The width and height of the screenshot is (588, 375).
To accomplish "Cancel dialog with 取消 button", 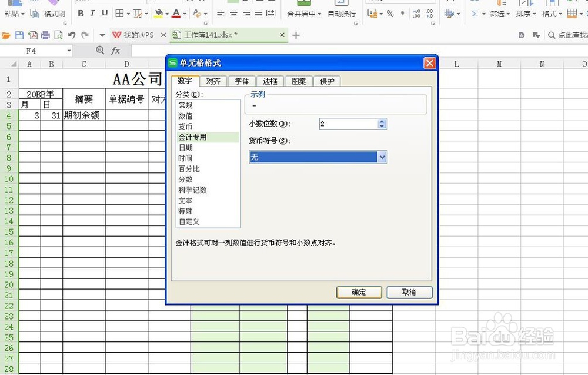I will point(409,292).
